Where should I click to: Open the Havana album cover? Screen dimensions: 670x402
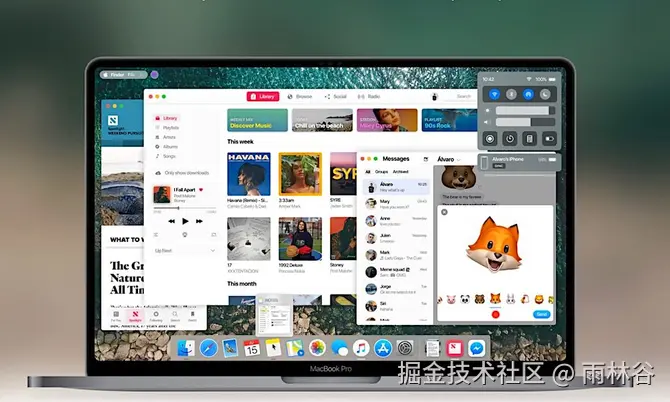pyautogui.click(x=249, y=174)
